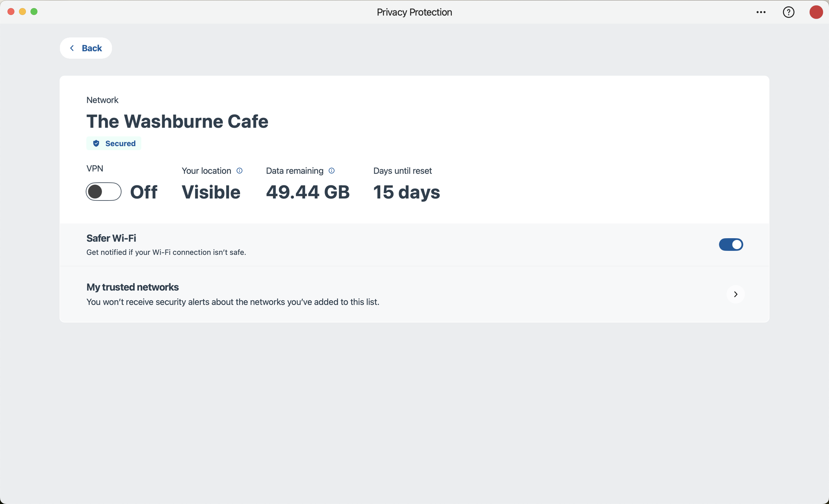
Task: Click the info icon beside Your location
Action: click(x=239, y=171)
